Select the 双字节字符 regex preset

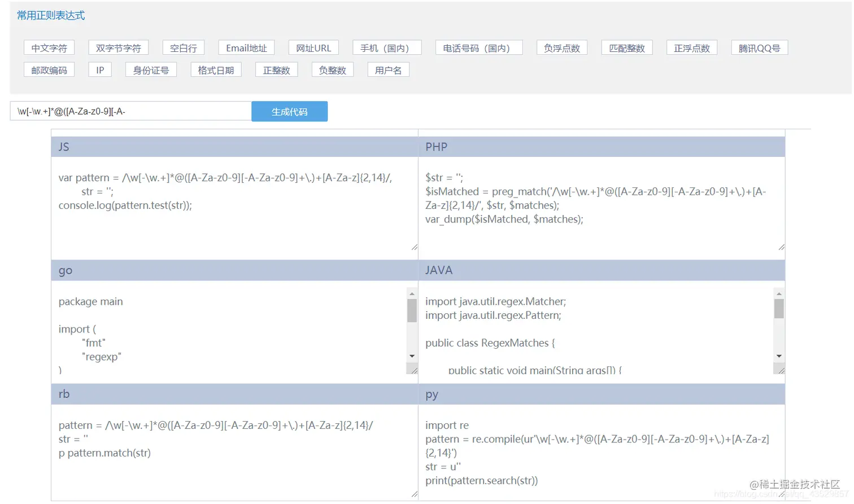(x=119, y=48)
